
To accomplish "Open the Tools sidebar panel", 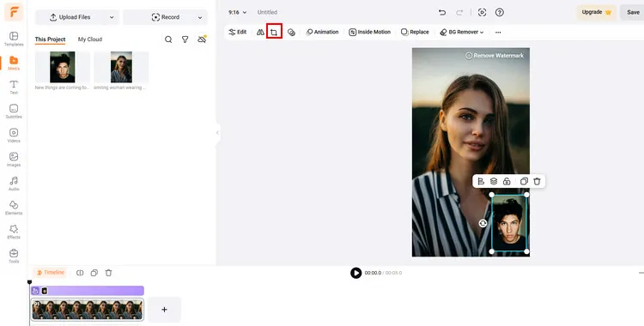I will (x=14, y=256).
